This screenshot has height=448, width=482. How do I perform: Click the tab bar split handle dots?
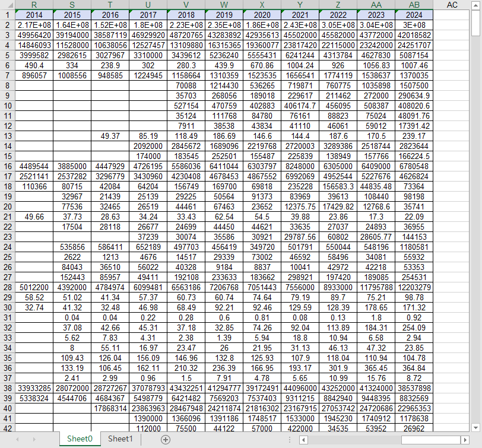pos(289,440)
